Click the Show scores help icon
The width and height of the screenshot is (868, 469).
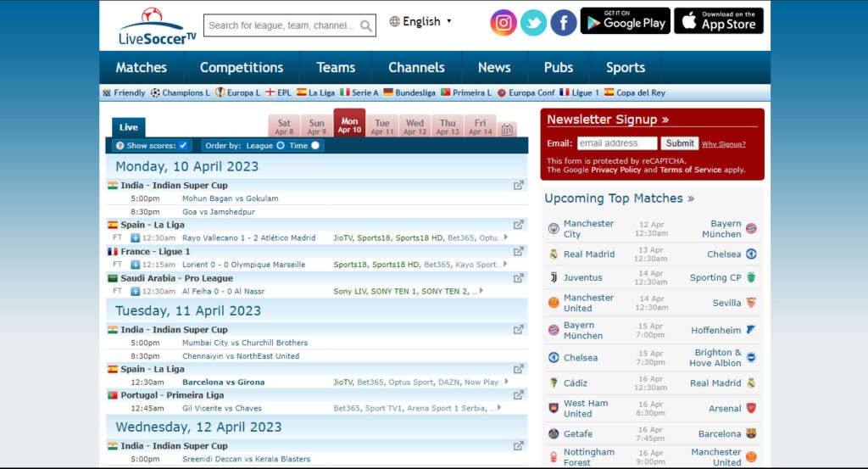pyautogui.click(x=120, y=146)
